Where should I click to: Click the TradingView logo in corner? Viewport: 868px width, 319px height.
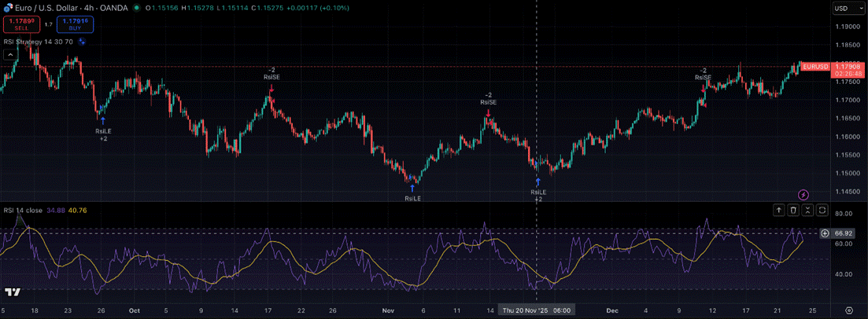click(12, 292)
